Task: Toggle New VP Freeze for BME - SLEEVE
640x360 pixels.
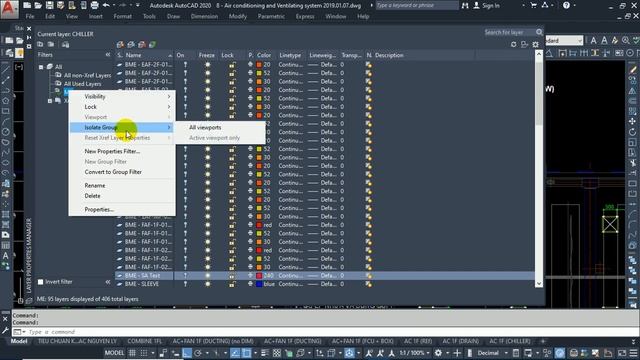Action: (369, 284)
